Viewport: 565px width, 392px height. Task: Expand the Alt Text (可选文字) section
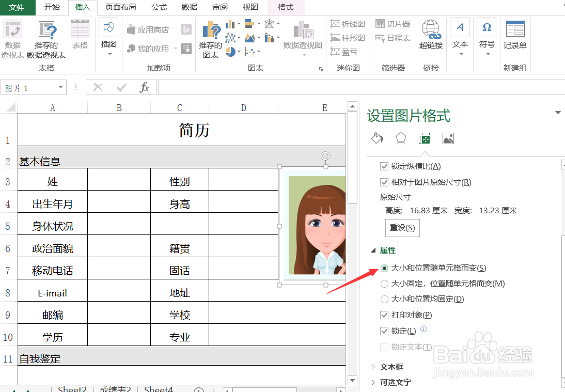coord(373,382)
